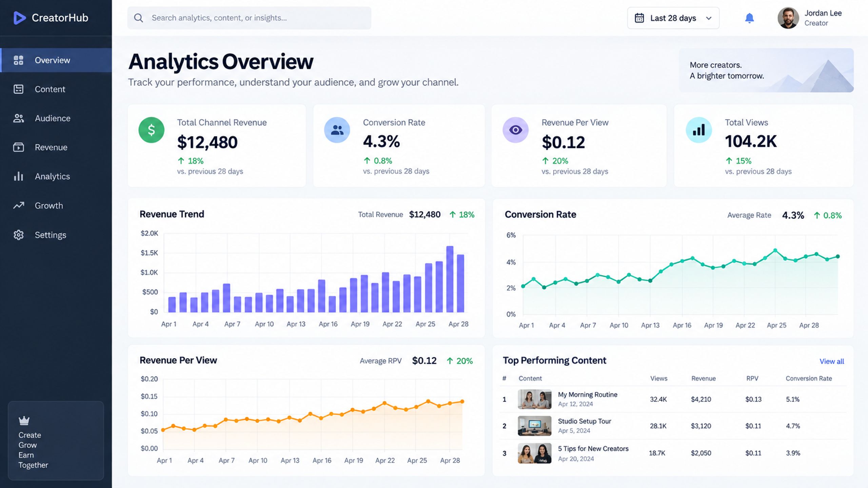Open the Revenue menu item
The height and width of the screenshot is (488, 868).
pos(56,147)
